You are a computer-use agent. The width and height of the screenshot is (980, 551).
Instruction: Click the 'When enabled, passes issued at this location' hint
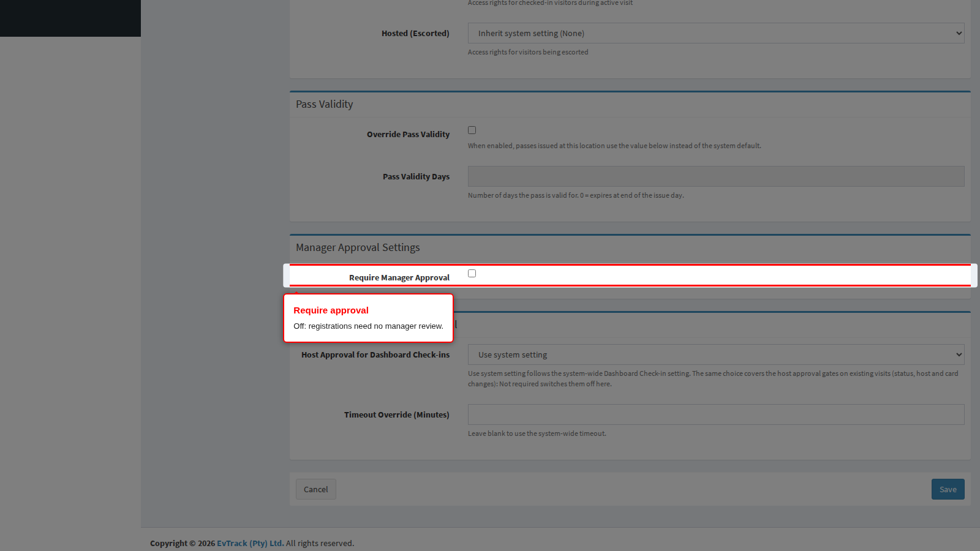[x=614, y=146]
